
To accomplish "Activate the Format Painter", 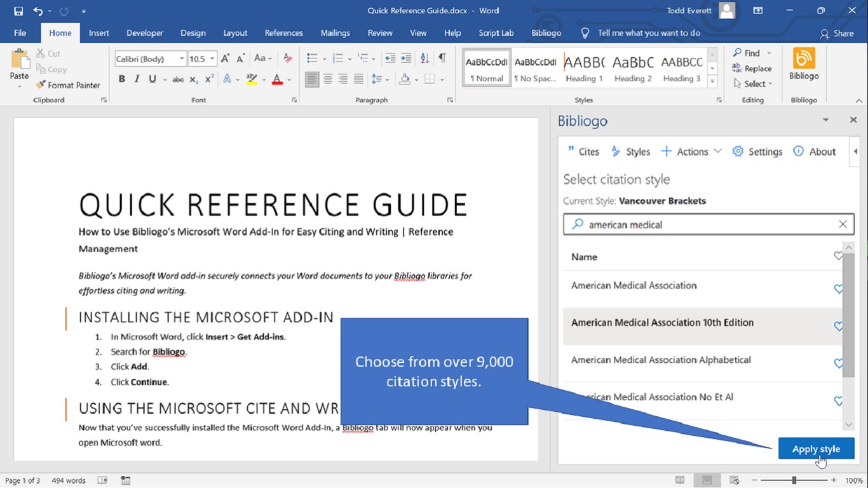I will coord(68,85).
